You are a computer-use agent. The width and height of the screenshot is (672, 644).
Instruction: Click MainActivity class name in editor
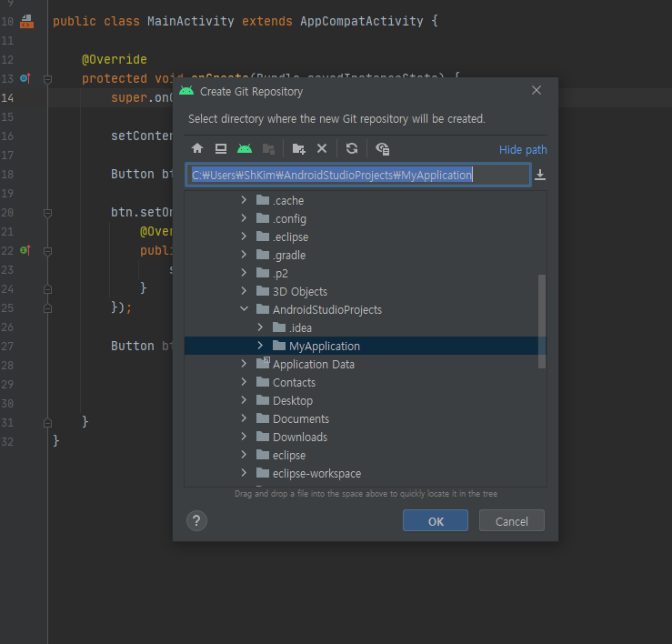click(191, 21)
